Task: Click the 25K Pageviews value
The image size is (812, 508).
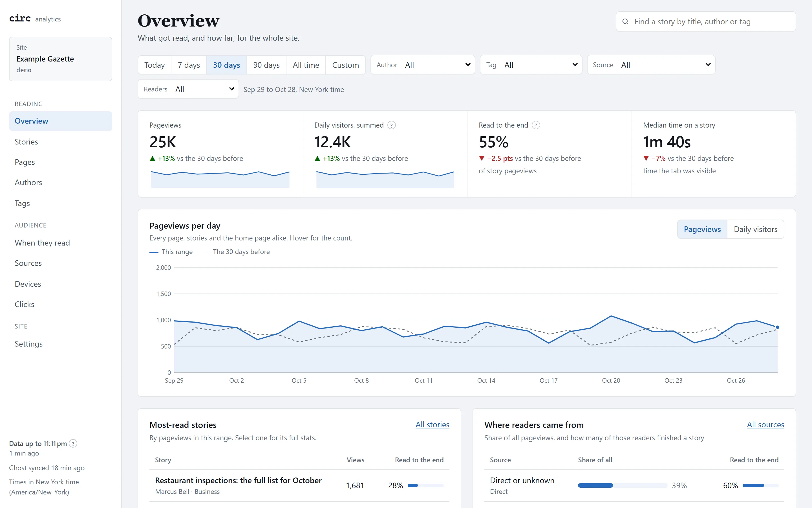Action: pos(163,142)
